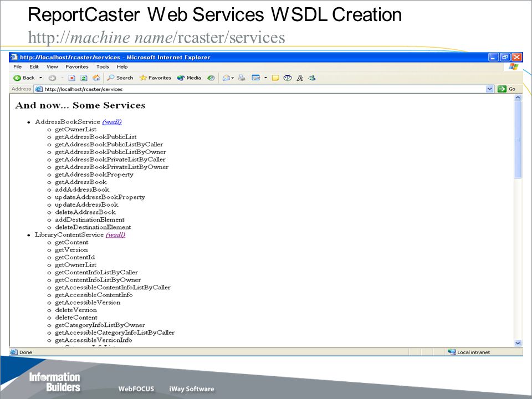Image resolution: width=532 pixels, height=399 pixels.
Task: Open the AddressBookService wsdl link
Action: pos(112,122)
